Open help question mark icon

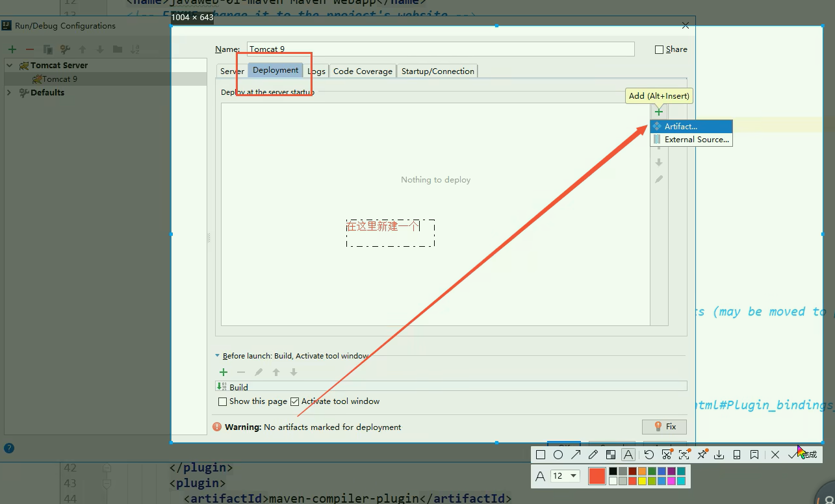(9, 448)
